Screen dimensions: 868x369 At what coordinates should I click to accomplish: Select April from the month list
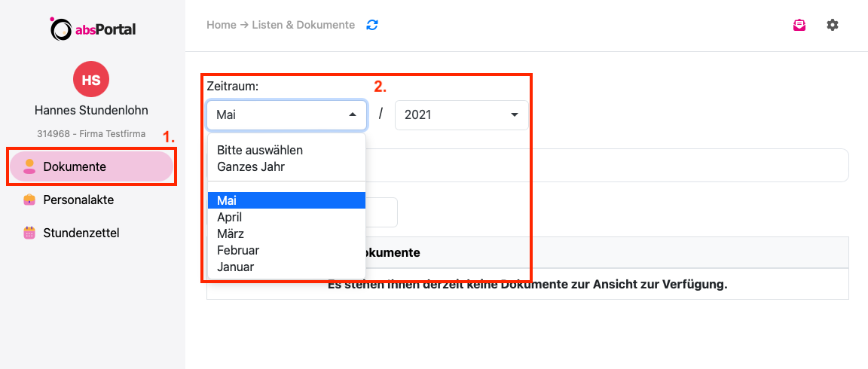(x=287, y=217)
